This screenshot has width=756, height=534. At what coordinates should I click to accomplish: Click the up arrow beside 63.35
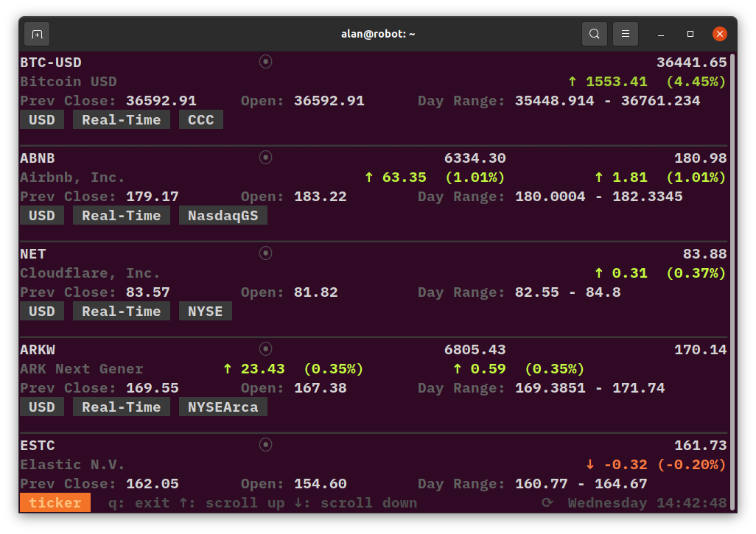(369, 178)
